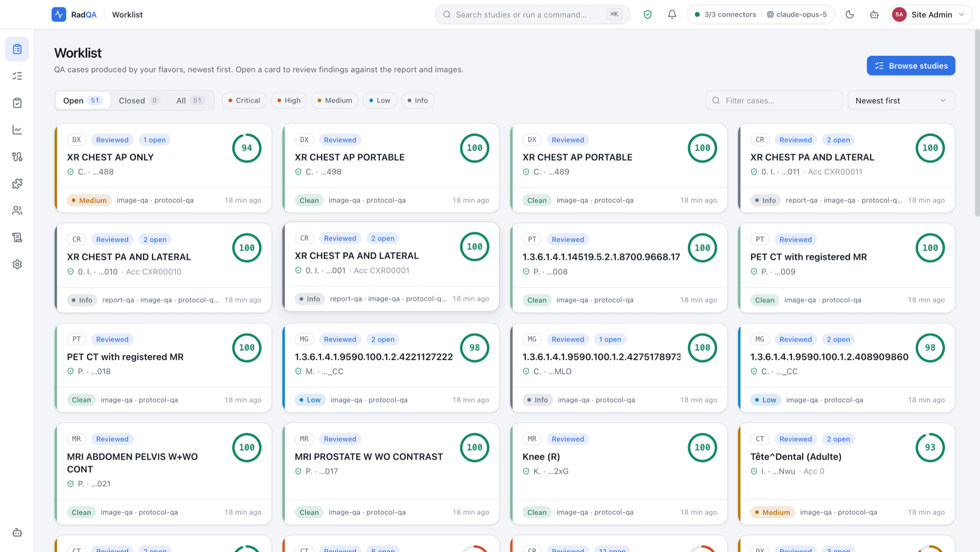Viewport: 980px width, 552px height.
Task: Toggle the Low severity filter
Action: point(380,100)
